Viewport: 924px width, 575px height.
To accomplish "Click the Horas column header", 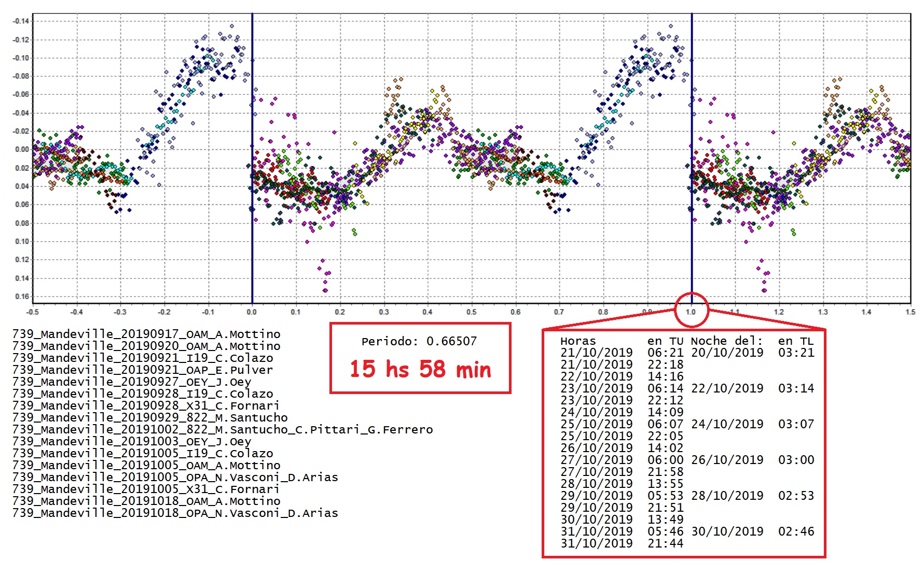I will click(578, 341).
